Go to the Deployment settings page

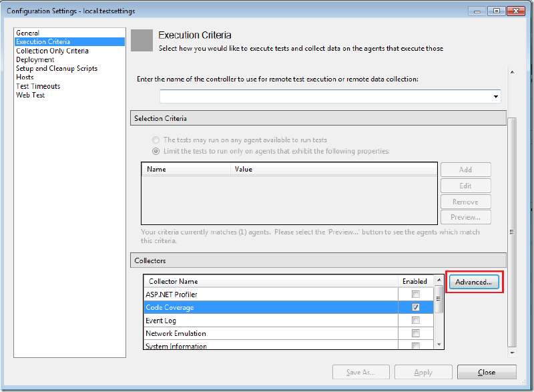35,59
